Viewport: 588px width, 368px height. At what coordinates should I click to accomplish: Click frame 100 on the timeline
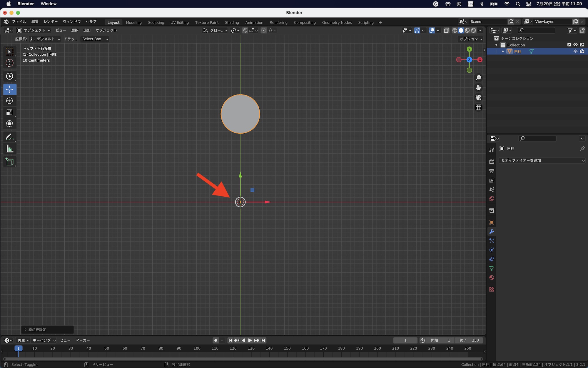pyautogui.click(x=197, y=348)
